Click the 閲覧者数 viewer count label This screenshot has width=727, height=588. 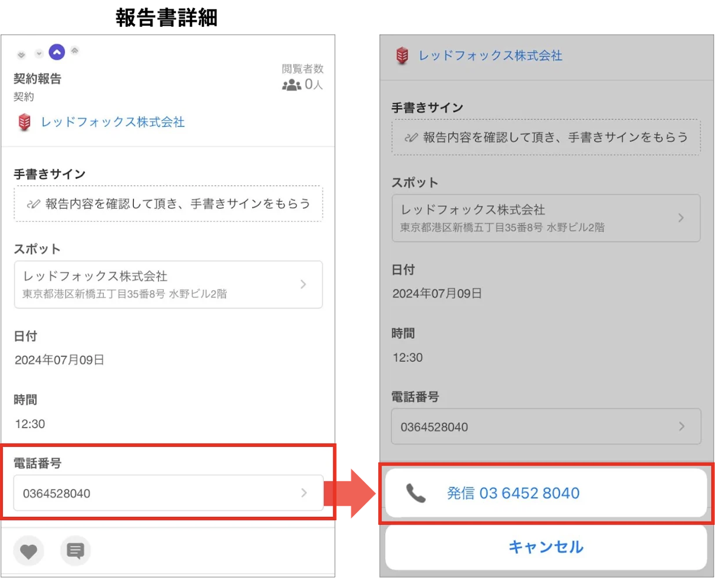coord(303,69)
